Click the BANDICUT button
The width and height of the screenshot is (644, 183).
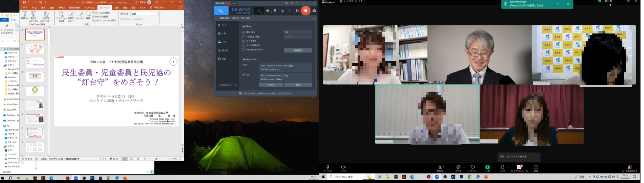[227, 85]
